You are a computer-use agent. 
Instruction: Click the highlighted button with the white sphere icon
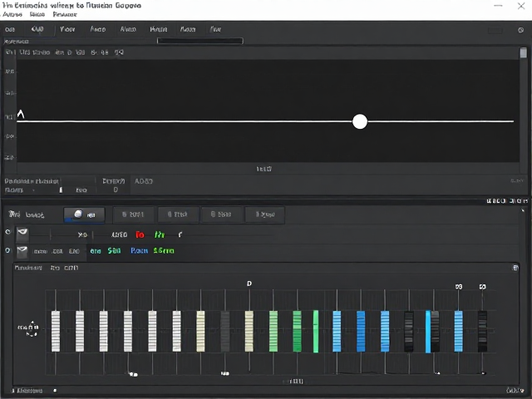click(84, 214)
